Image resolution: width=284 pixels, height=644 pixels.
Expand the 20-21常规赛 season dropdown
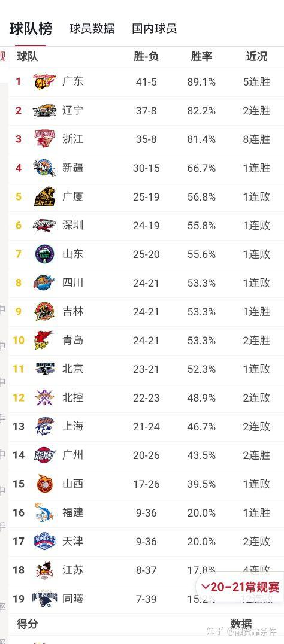[240, 587]
